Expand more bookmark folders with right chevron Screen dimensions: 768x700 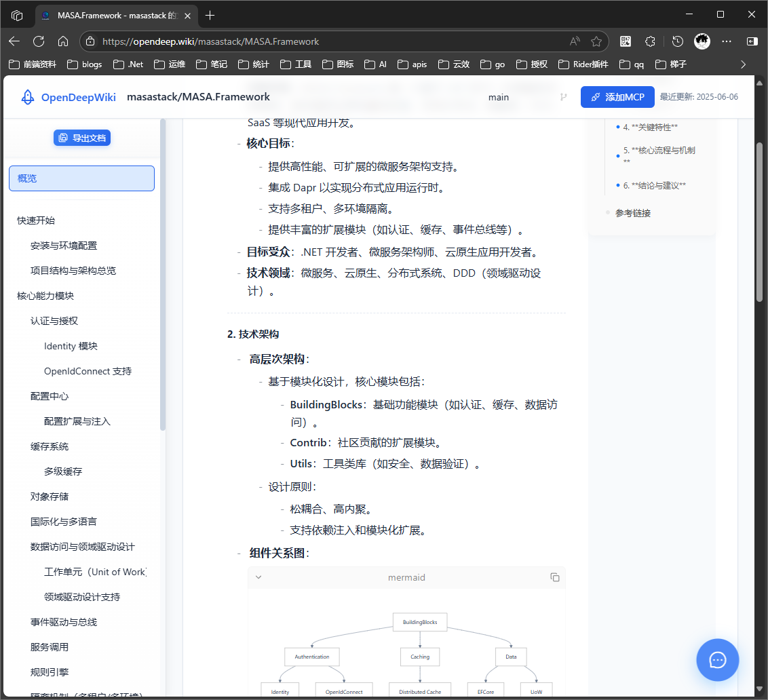point(743,64)
